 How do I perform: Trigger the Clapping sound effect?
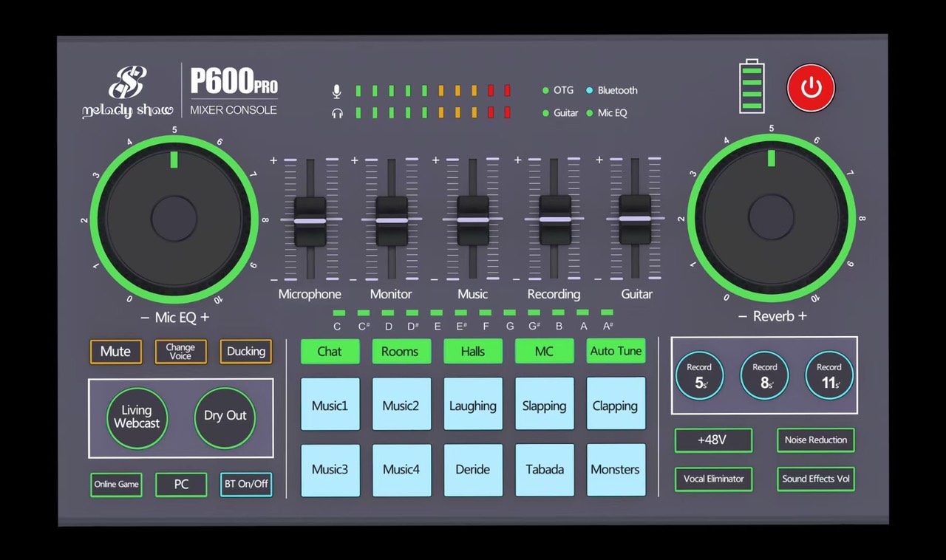pos(616,404)
